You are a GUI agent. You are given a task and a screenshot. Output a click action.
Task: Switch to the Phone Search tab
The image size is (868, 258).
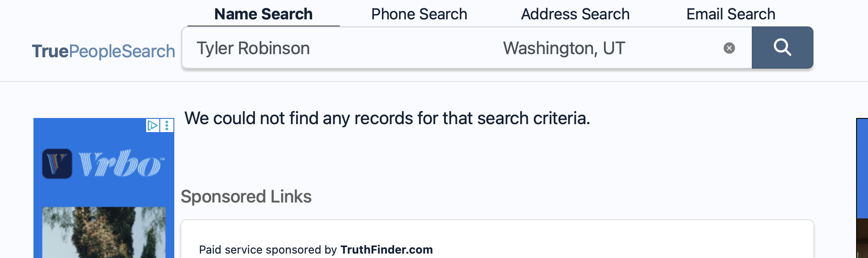tap(419, 14)
